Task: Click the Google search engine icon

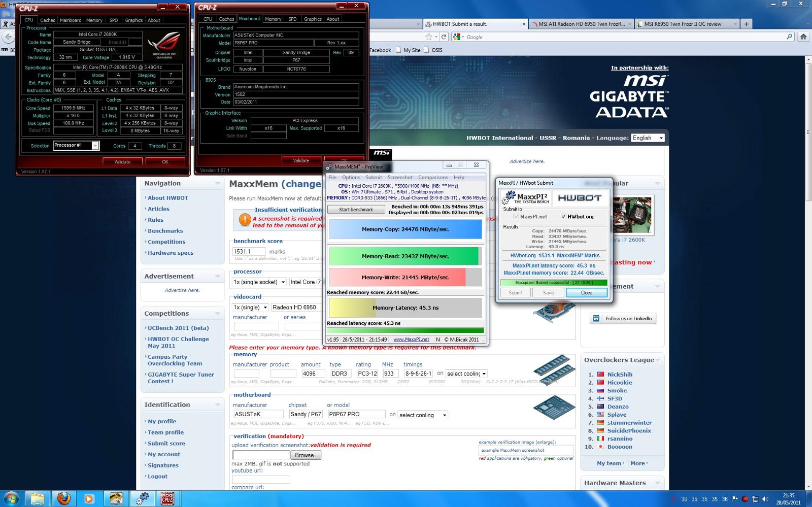Action: pos(456,37)
